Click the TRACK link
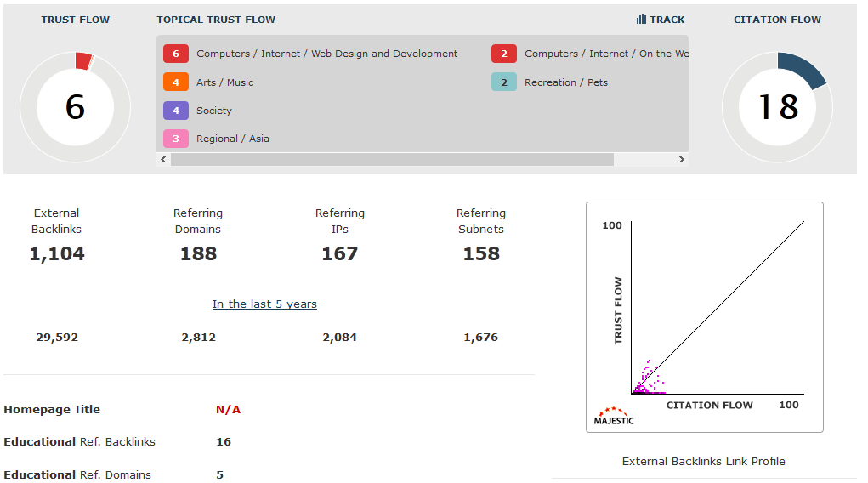Screen dimensions: 868x483 (661, 20)
